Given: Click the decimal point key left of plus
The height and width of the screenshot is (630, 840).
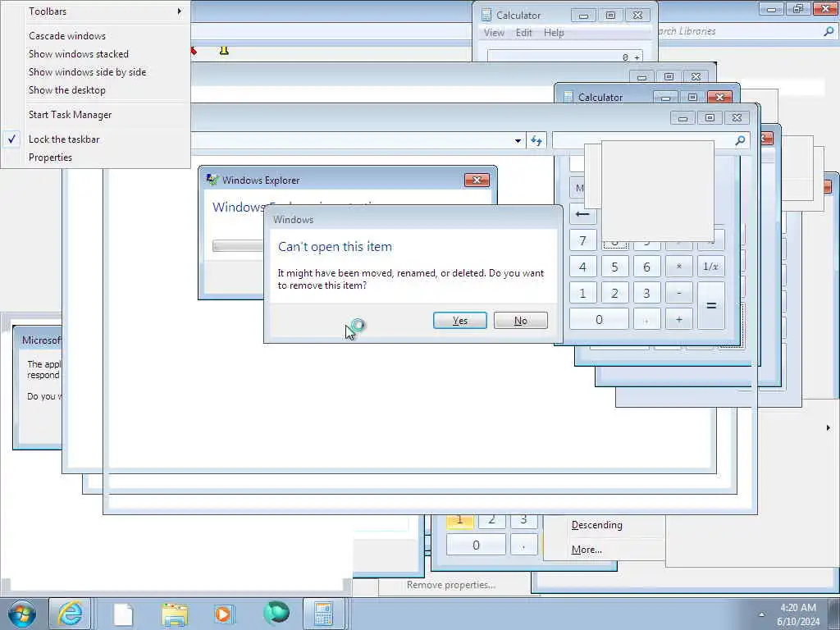Looking at the screenshot, I should [647, 319].
